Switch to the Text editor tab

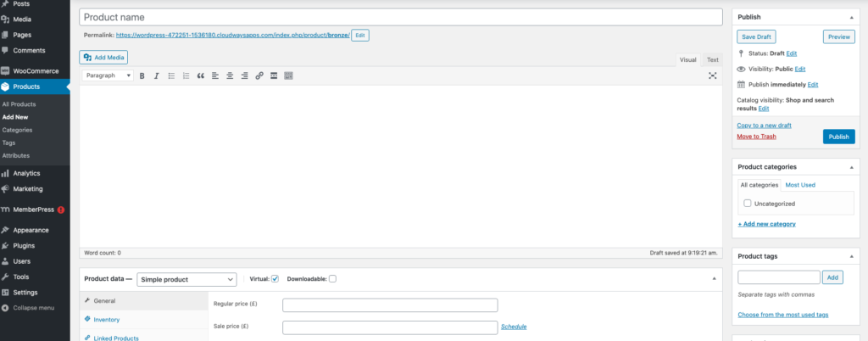pyautogui.click(x=712, y=59)
